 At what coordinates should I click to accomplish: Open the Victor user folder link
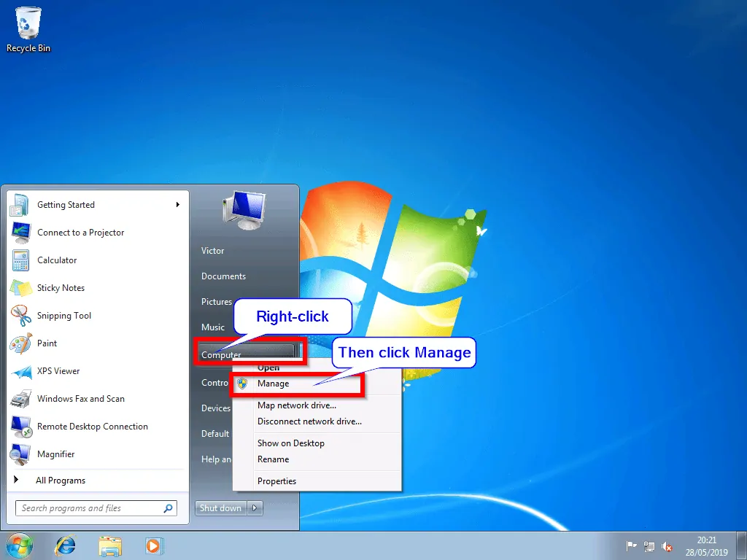[x=212, y=251]
